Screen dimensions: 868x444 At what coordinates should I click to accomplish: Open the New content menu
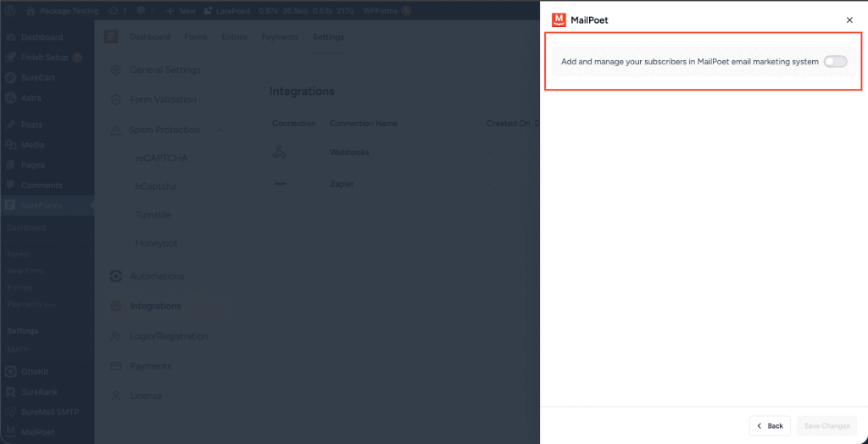pos(181,10)
